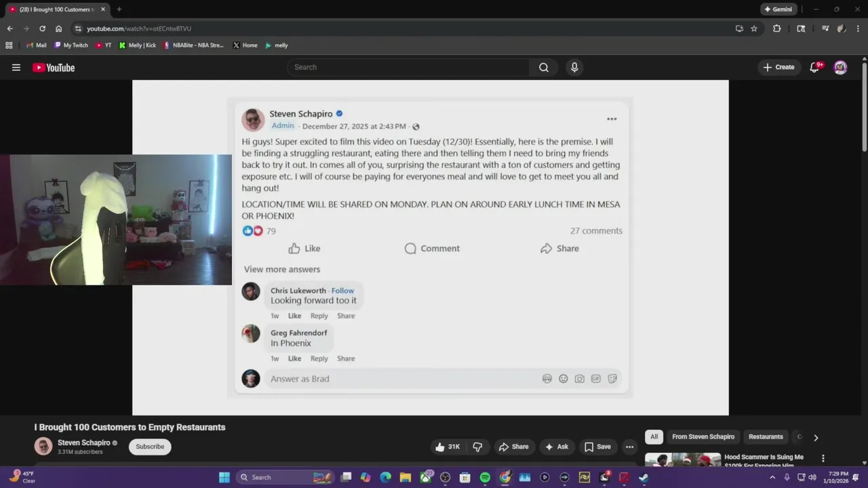Show hidden system tray icons
The image size is (868, 488).
pos(772,477)
